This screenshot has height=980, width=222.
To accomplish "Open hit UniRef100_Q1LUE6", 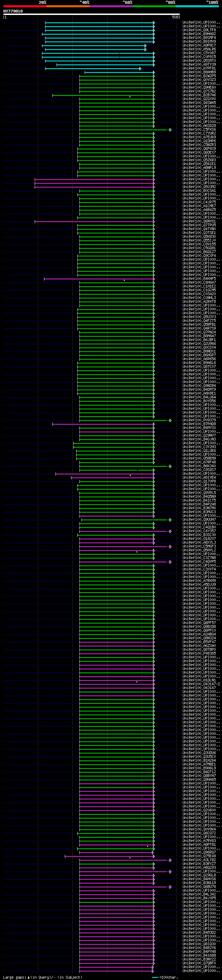I will coord(199,451).
